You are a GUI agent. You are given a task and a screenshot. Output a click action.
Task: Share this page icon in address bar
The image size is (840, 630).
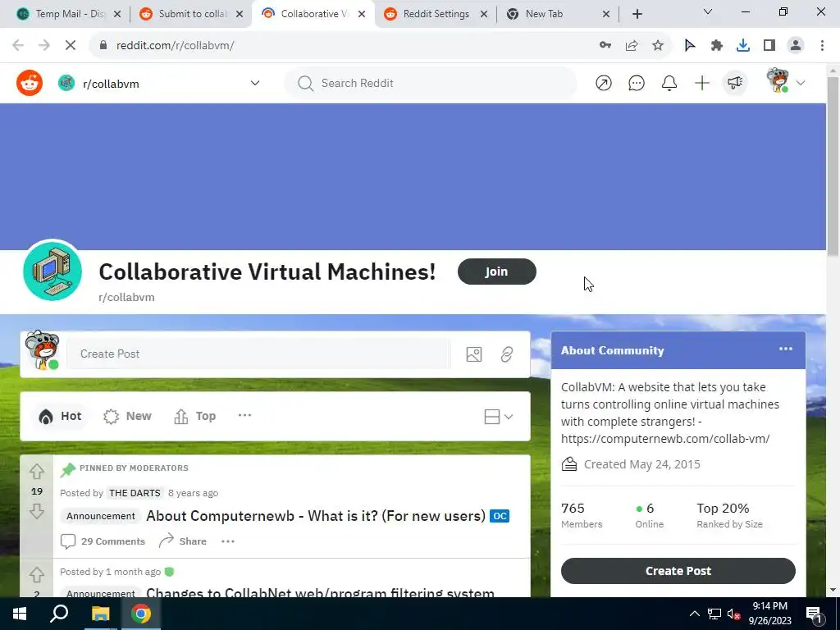pos(632,46)
